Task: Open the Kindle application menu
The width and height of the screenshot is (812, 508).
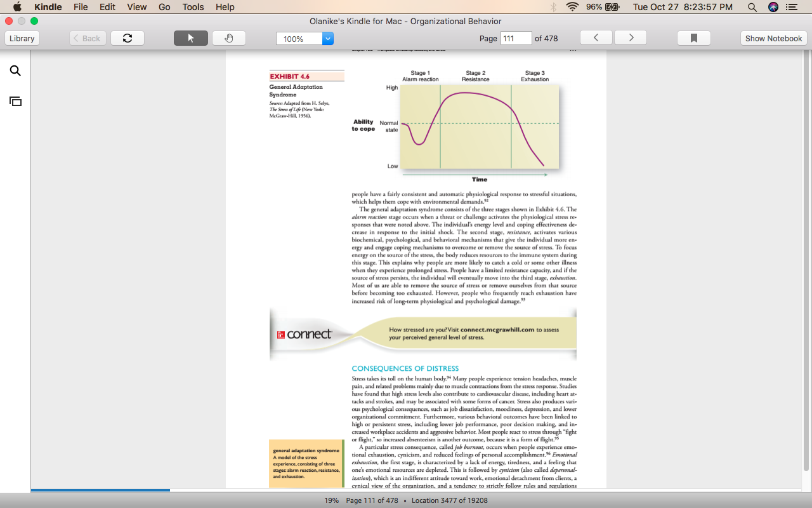Action: 48,7
